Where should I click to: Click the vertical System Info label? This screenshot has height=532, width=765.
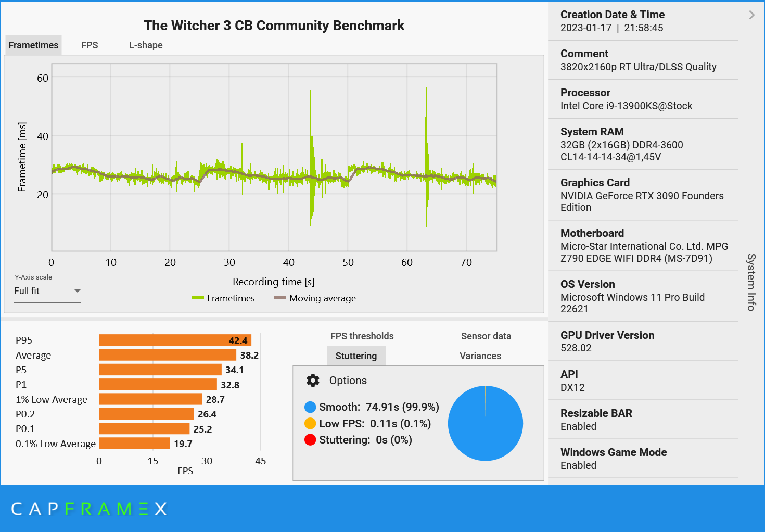click(x=751, y=282)
